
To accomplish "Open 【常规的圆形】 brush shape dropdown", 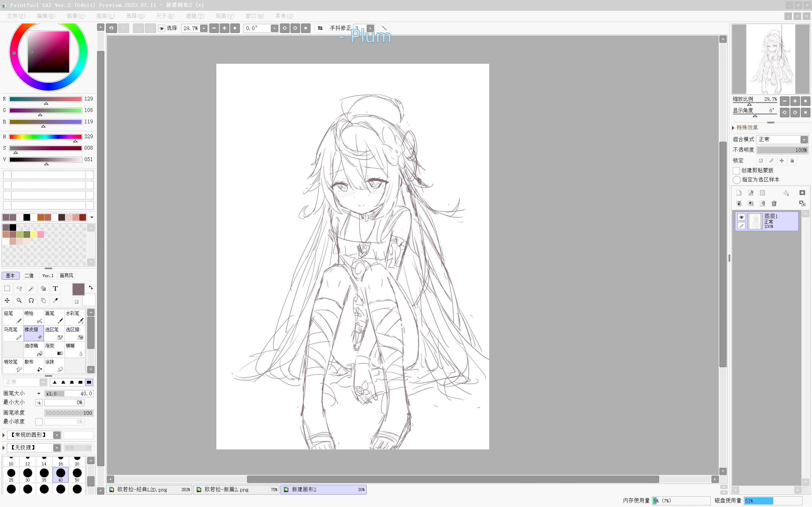I will [57, 435].
